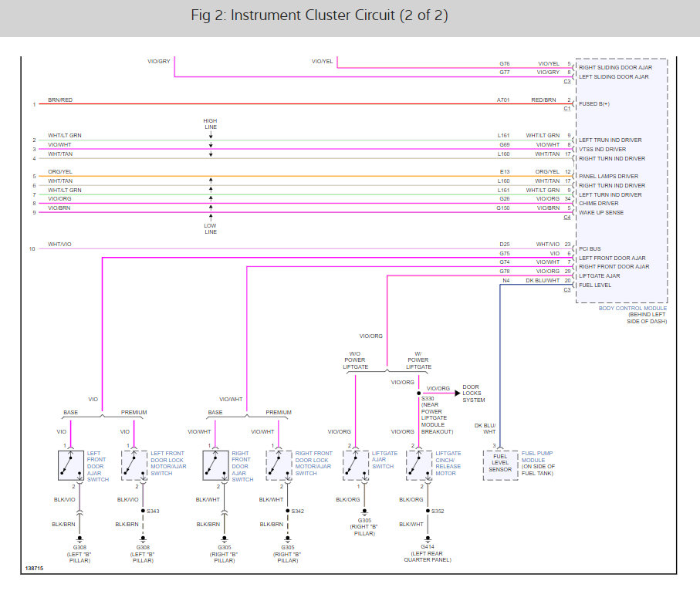This screenshot has width=700, height=591.
Task: Select the LEFT SLIDING DOOR AJAR pin label
Action: pos(614,77)
